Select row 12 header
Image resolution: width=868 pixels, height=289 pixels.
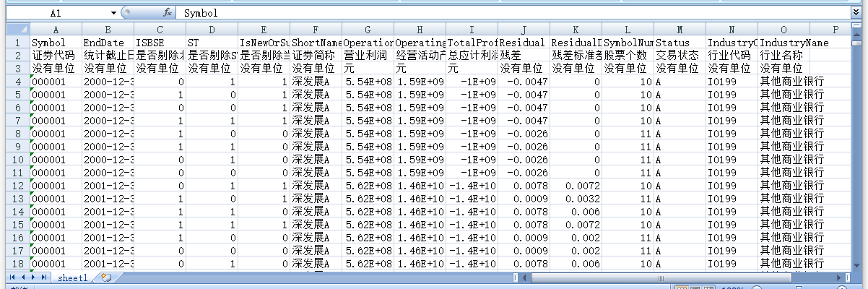pos(18,185)
